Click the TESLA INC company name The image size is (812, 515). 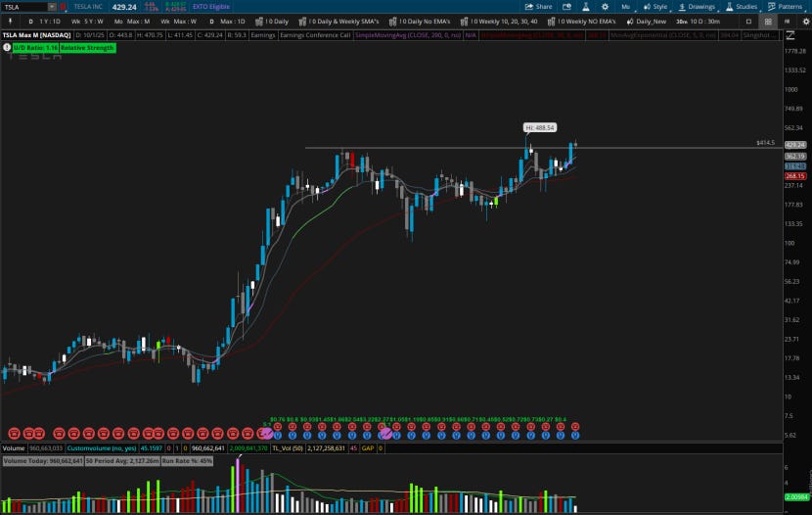[x=87, y=7]
